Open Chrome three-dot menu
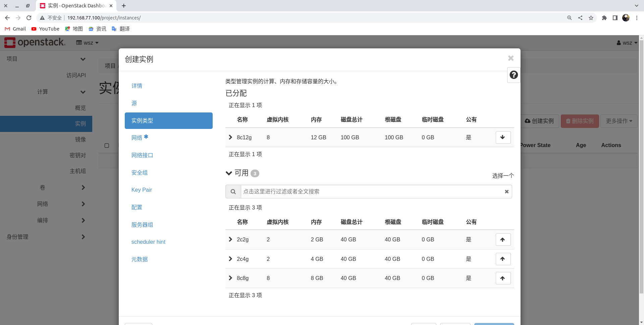This screenshot has height=325, width=644. click(x=637, y=18)
